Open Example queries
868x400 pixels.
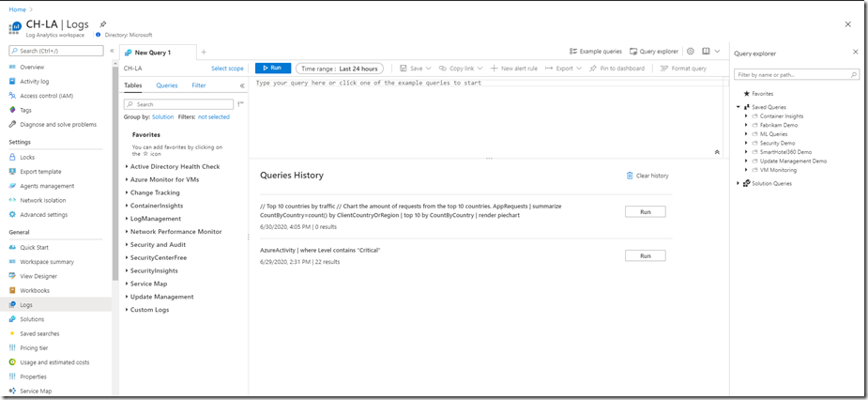[596, 52]
